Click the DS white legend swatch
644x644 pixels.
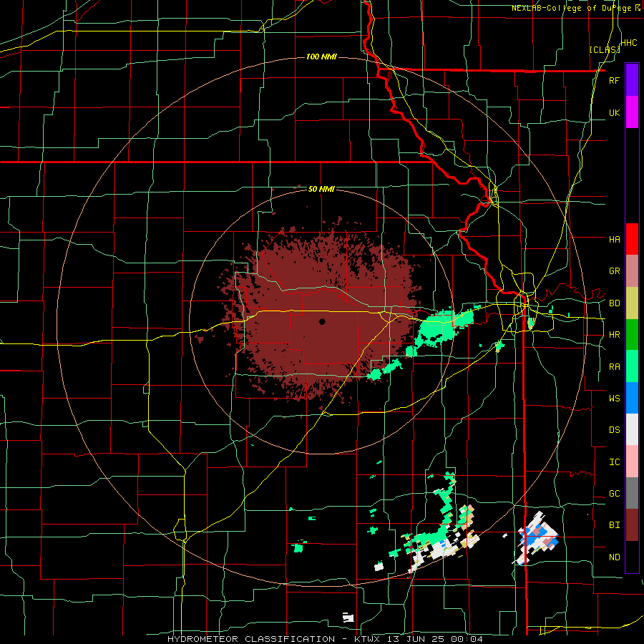632,429
